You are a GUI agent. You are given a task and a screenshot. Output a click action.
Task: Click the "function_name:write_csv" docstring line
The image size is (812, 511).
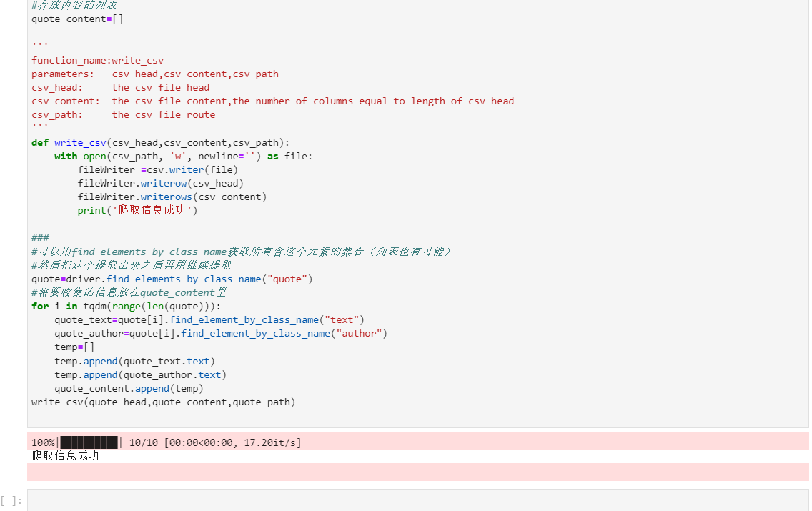click(x=97, y=61)
